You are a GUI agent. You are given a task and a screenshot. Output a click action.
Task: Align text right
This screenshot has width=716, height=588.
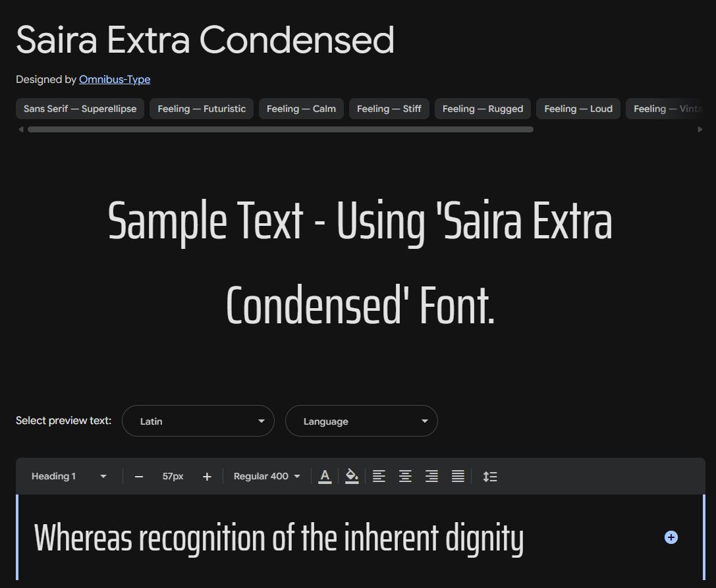(431, 476)
